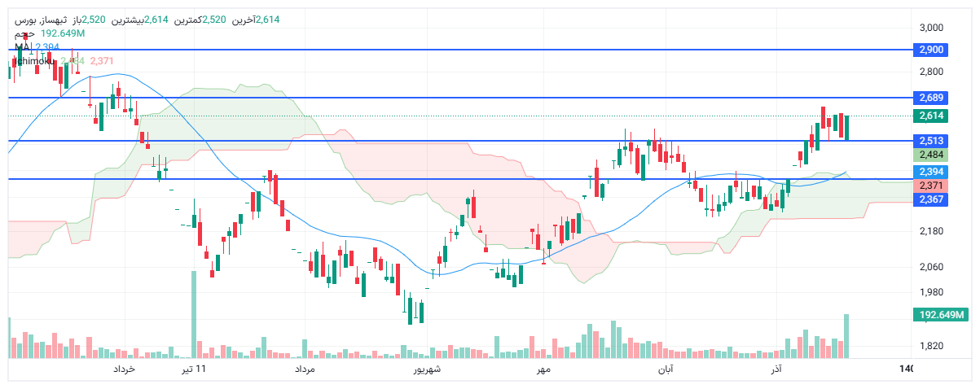Click the مرداد date on time axis
The image size is (980, 389).
pos(304,369)
